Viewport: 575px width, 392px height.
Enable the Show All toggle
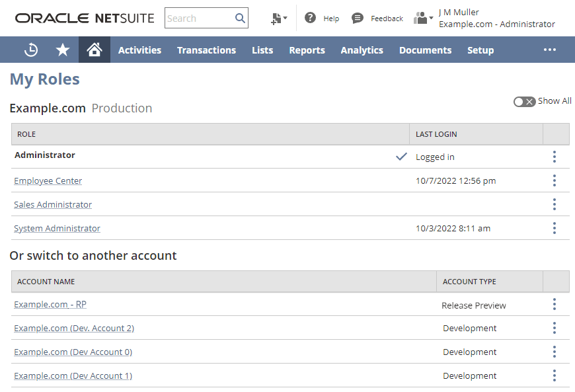[524, 101]
